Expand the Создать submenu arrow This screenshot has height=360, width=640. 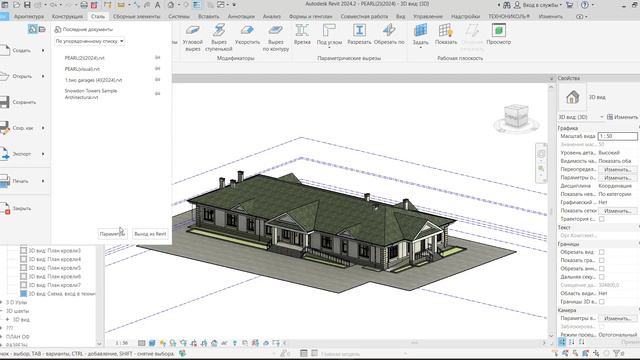tap(43, 50)
